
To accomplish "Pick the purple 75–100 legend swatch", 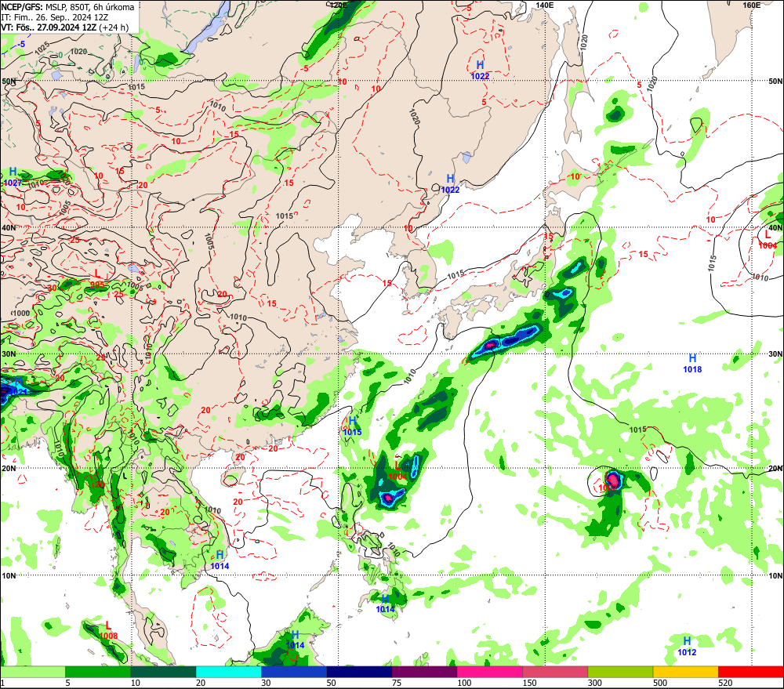I will (x=424, y=672).
